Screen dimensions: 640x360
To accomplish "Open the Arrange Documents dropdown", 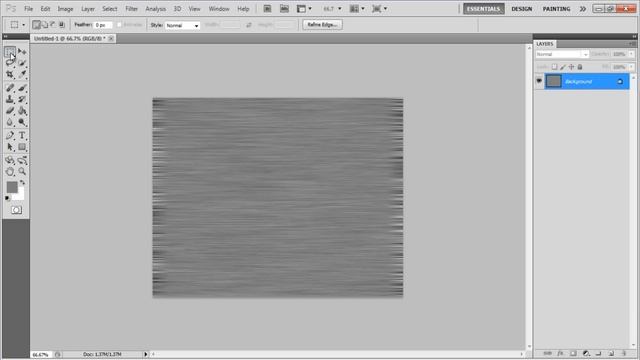I will [357, 9].
